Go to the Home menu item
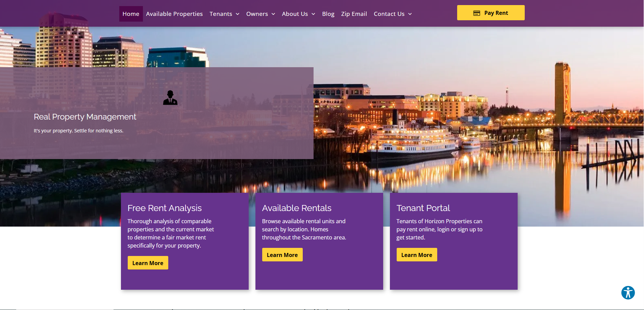644x310 pixels. tap(131, 14)
